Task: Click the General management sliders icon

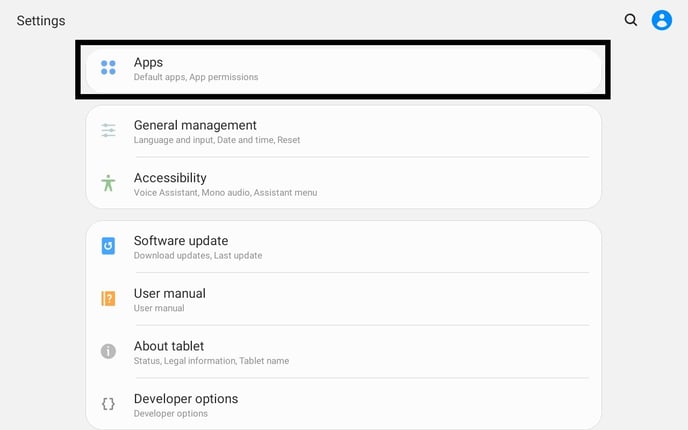Action: coord(109,131)
